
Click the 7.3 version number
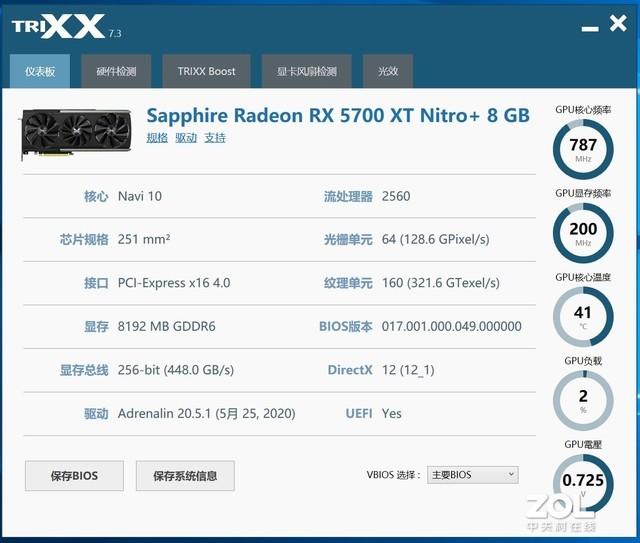(x=115, y=33)
